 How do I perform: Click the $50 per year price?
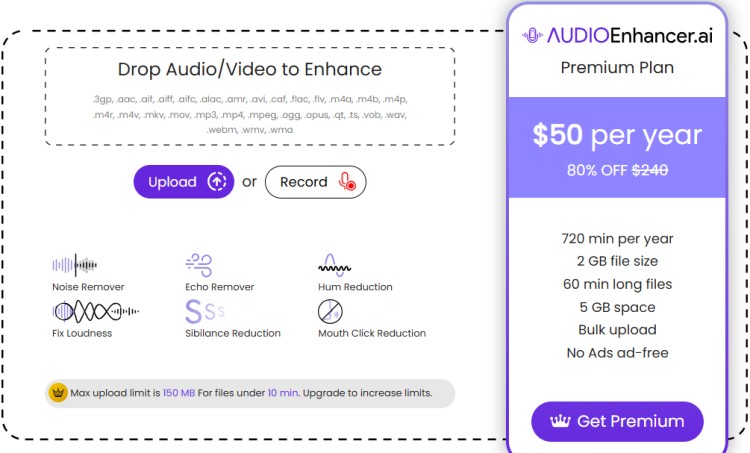pos(617,135)
